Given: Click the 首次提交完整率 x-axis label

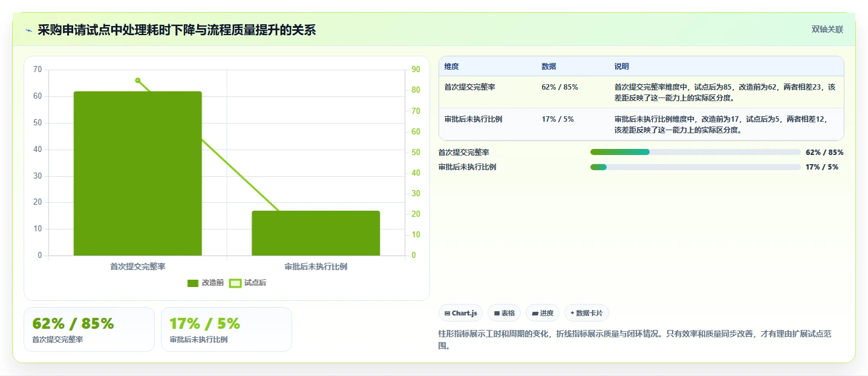Looking at the screenshot, I should click(x=138, y=266).
